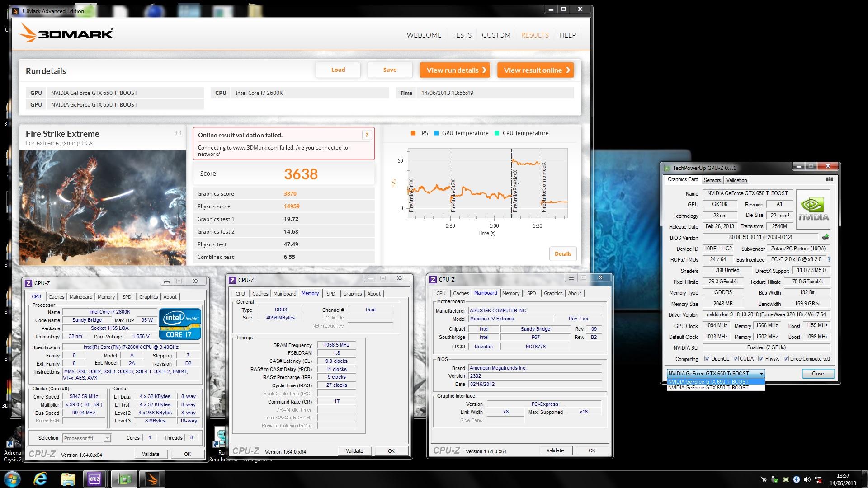Open the Caches tab in the CPU window
The image size is (868, 488).
pyautogui.click(x=57, y=297)
